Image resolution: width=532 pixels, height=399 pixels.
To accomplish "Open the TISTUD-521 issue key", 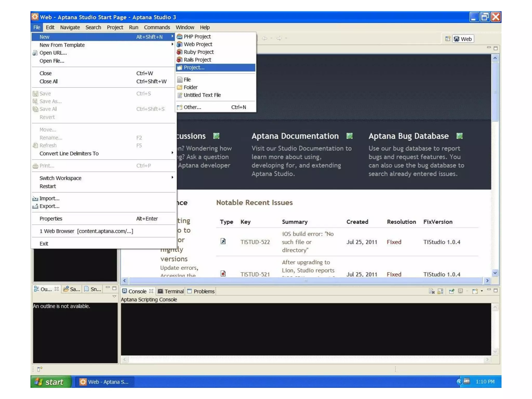I will pos(255,274).
